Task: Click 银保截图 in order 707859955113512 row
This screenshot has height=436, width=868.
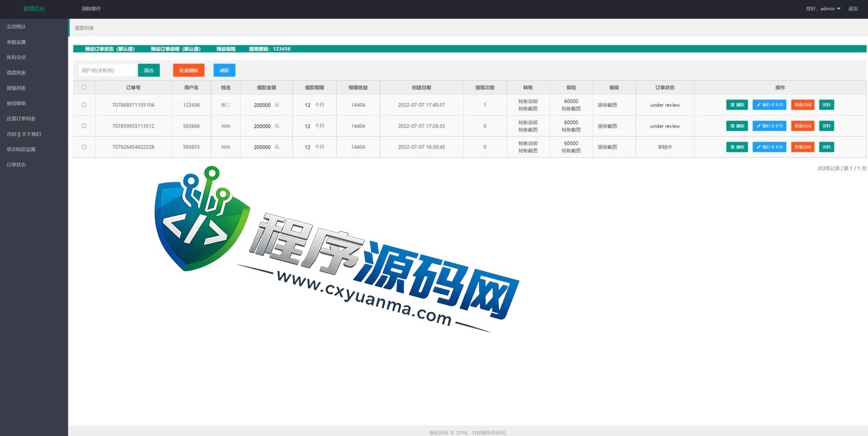Action: click(x=607, y=127)
